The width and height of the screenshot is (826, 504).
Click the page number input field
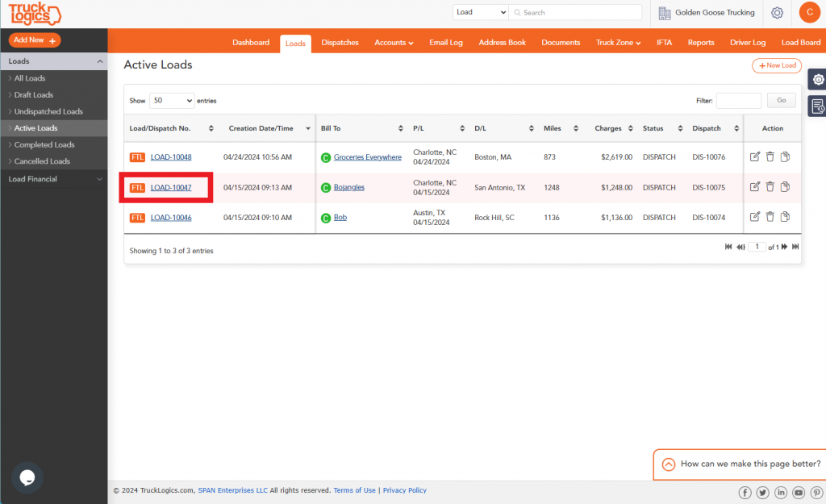pyautogui.click(x=757, y=247)
